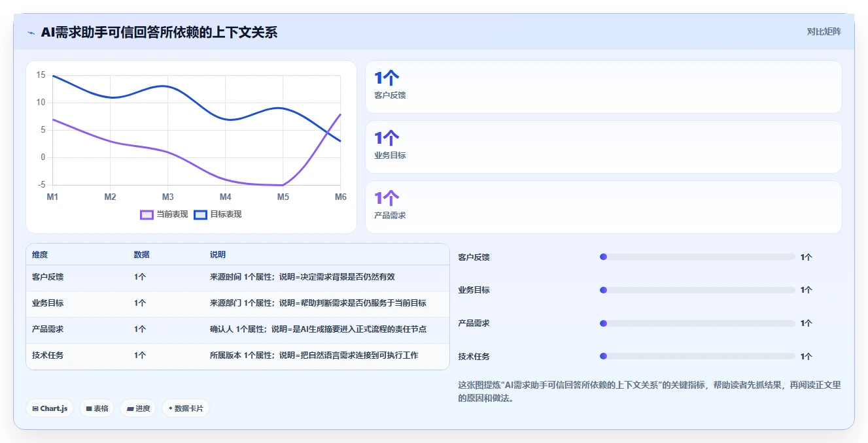The image size is (868, 443).
Task: Click the star icon in 数据卡片 tag
Action: click(170, 408)
